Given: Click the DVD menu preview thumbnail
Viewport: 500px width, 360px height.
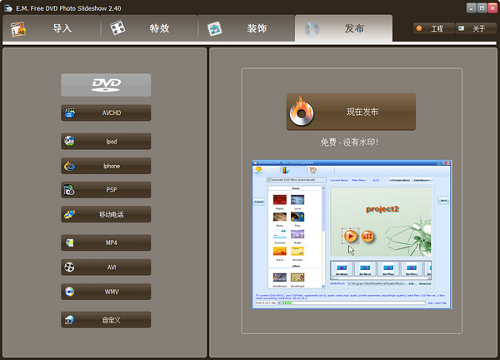Looking at the screenshot, I should coord(352,235).
